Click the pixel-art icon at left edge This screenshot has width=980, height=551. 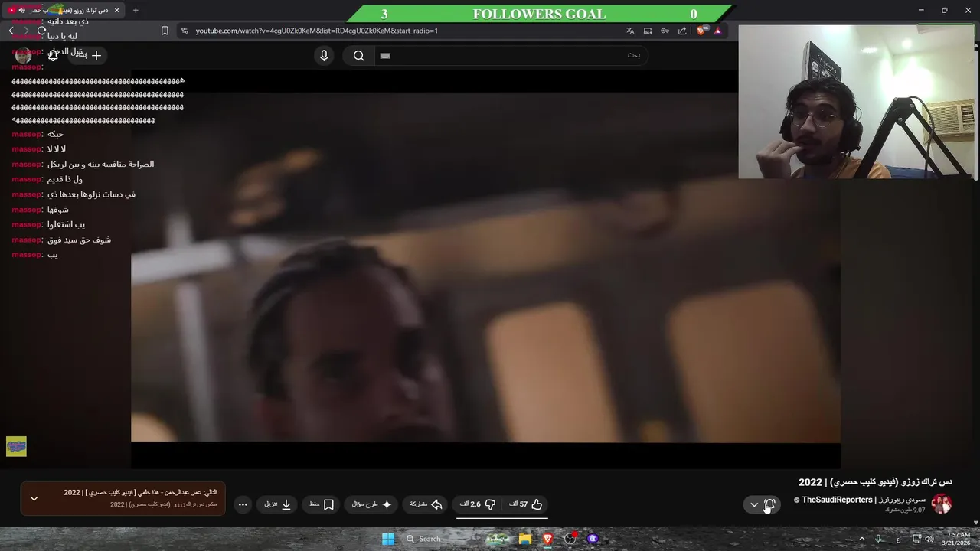pyautogui.click(x=16, y=447)
